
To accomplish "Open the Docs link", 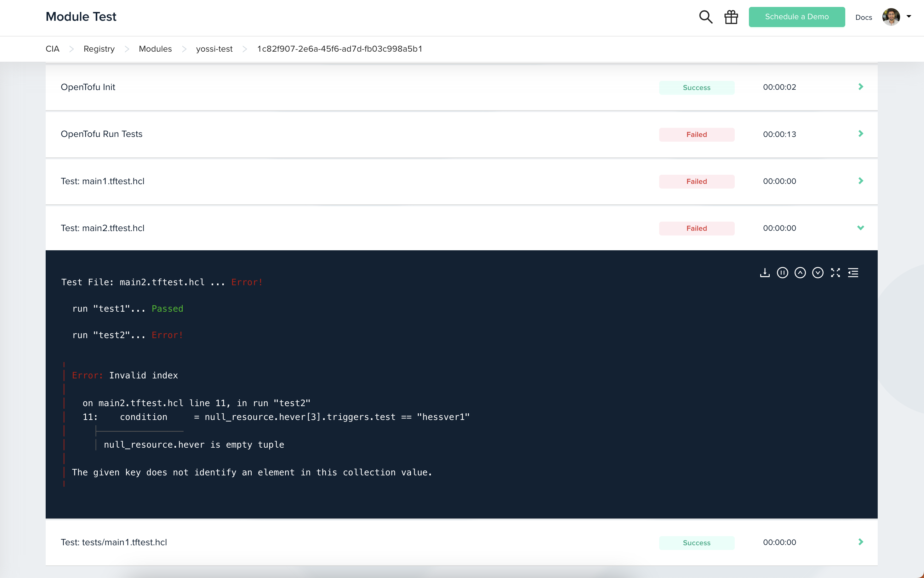I will click(x=863, y=18).
